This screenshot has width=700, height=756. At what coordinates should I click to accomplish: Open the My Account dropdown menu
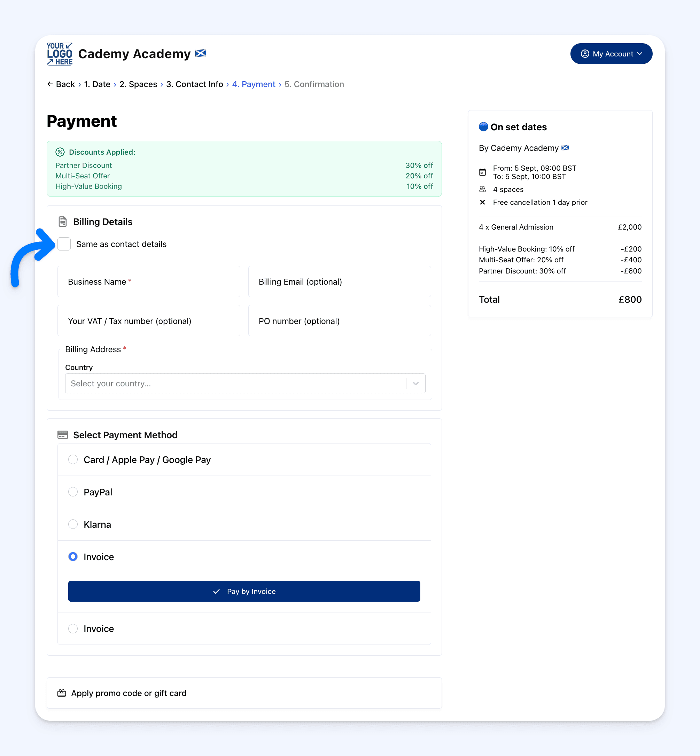pyautogui.click(x=611, y=54)
